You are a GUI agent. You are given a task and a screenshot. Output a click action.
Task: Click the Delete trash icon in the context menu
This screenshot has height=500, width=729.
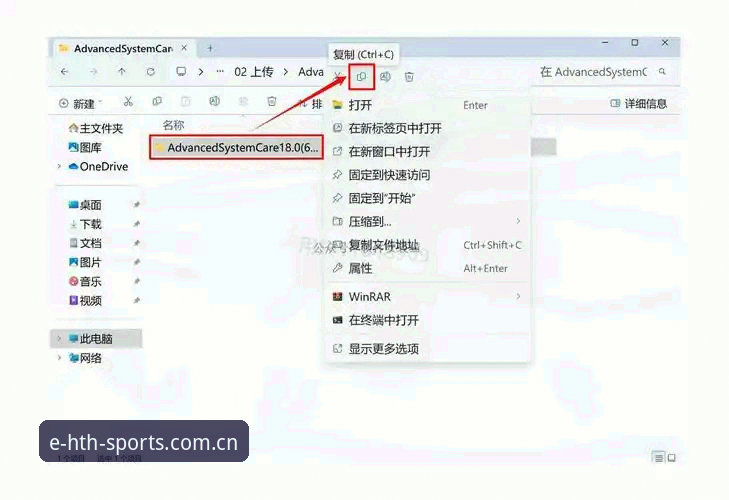point(409,77)
